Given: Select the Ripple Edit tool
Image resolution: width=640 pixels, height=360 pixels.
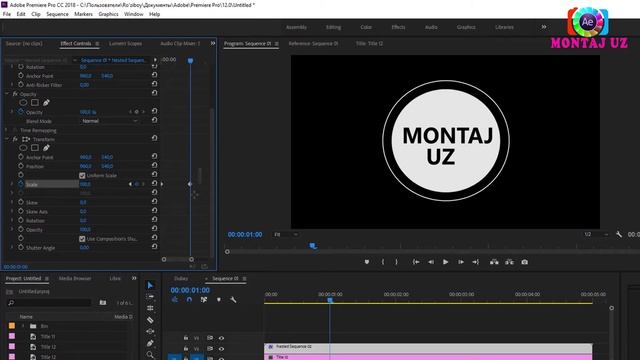Looking at the screenshot, I should pyautogui.click(x=150, y=308).
